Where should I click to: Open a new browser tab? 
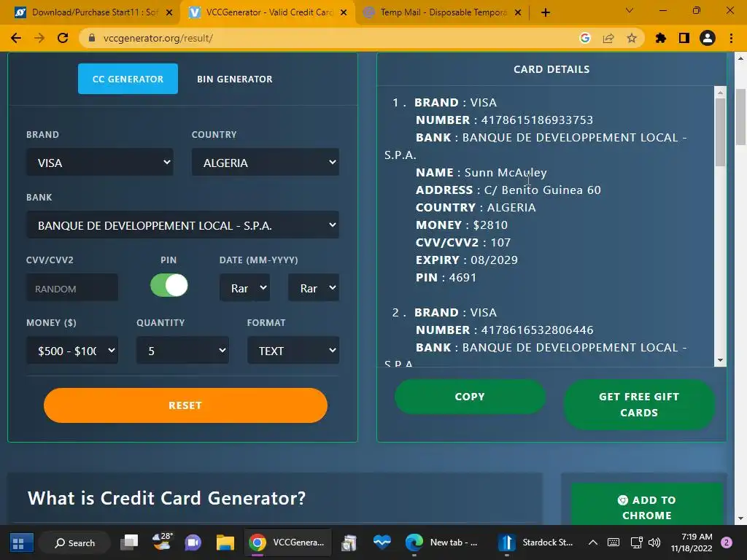coord(546,13)
